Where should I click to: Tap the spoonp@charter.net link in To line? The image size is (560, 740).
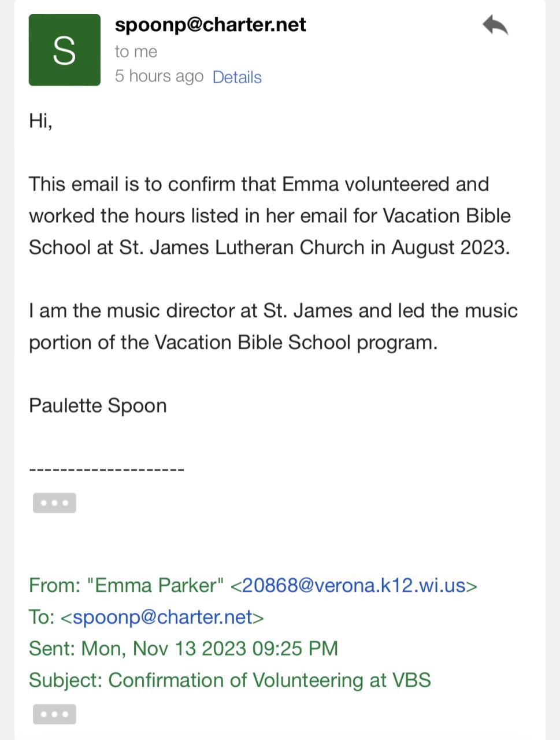click(162, 617)
